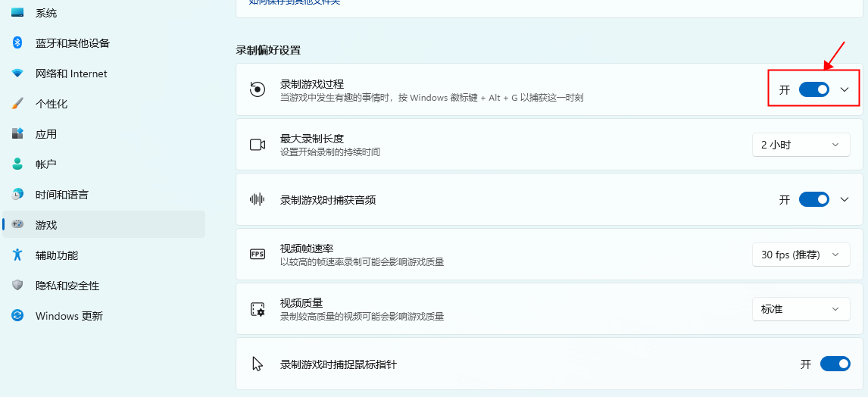This screenshot has width=868, height=397.
Task: Open the 视频质量 标准 dropdown
Action: point(800,309)
